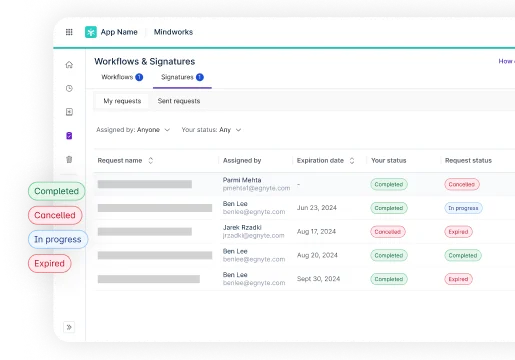Click Cancelled request status in Parmi Mehta row
The image size is (515, 360).
462,184
